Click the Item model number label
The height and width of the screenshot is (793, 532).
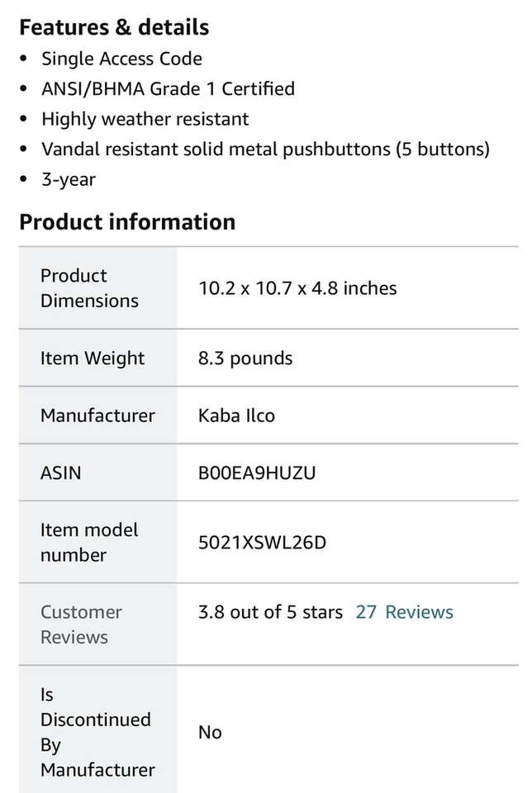tap(89, 543)
